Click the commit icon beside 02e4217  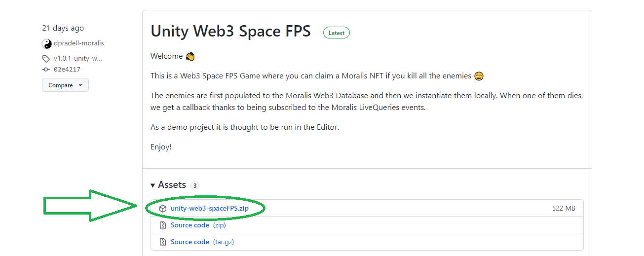46,70
